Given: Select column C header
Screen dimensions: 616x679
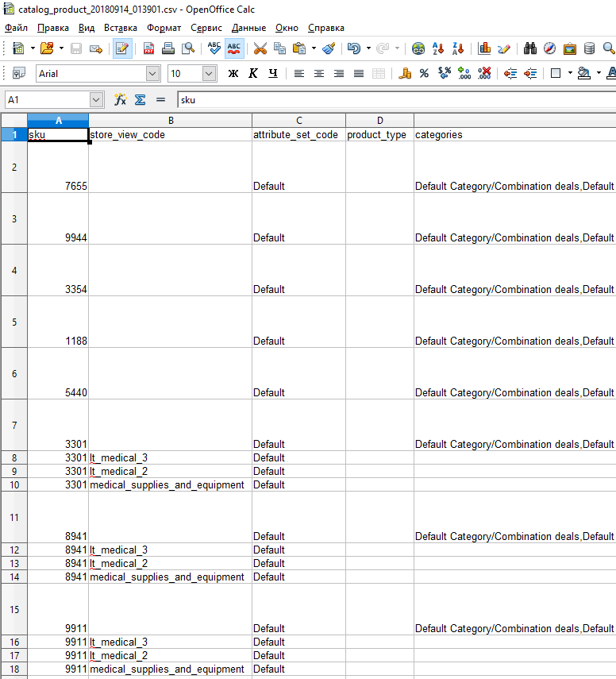Looking at the screenshot, I should [x=298, y=121].
